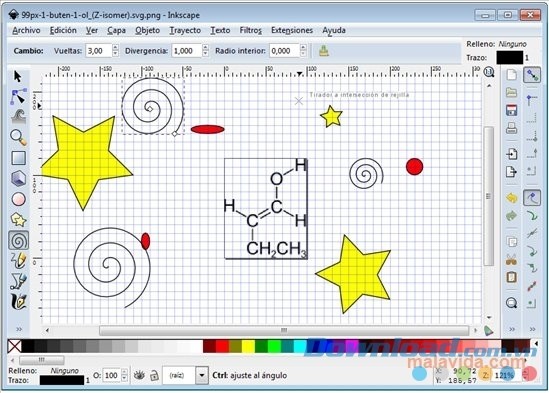Open the palette menu arrow
The height and width of the screenshot is (393, 549).
tap(536, 344)
